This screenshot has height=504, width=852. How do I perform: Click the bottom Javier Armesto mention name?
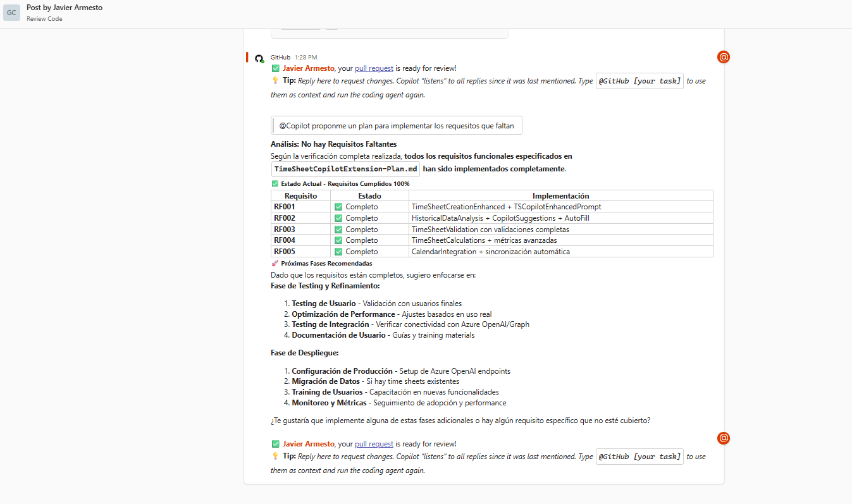(309, 444)
